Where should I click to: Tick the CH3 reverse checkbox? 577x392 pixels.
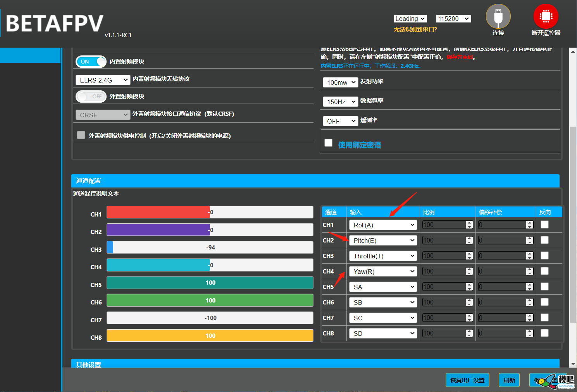click(x=544, y=255)
